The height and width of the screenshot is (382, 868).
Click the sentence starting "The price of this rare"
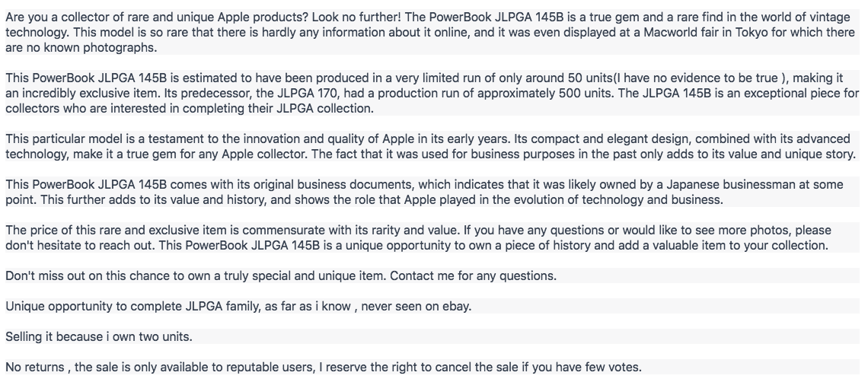pos(228,230)
